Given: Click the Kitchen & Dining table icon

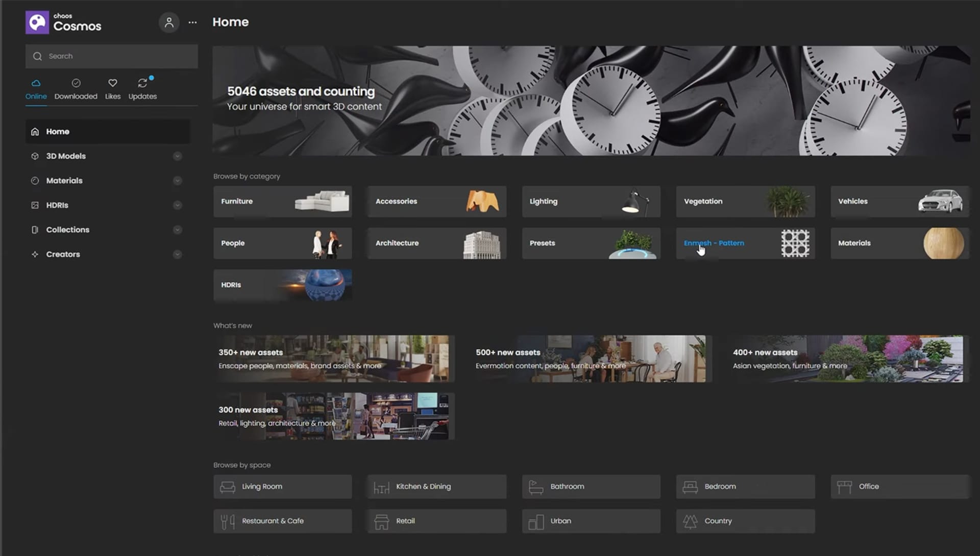Looking at the screenshot, I should click(381, 488).
